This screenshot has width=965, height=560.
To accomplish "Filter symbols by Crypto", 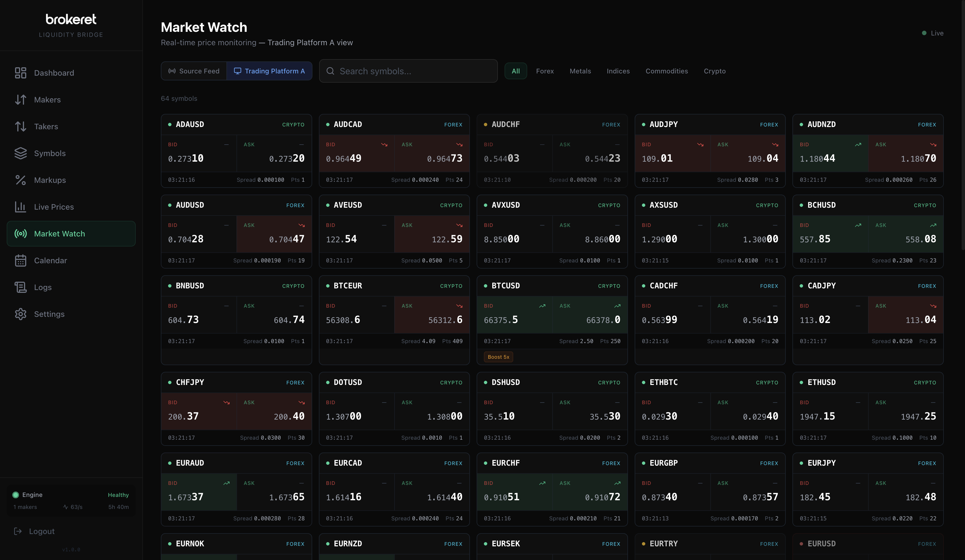I will tap(715, 71).
